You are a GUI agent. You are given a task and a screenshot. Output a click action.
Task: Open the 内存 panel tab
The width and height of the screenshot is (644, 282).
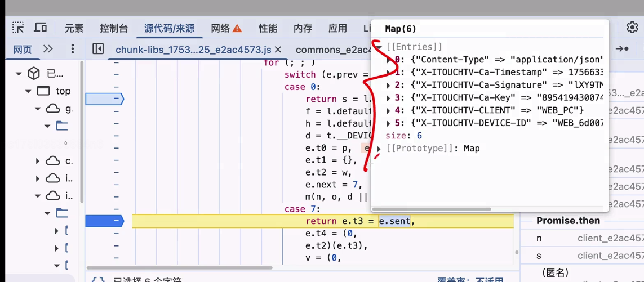[303, 28]
